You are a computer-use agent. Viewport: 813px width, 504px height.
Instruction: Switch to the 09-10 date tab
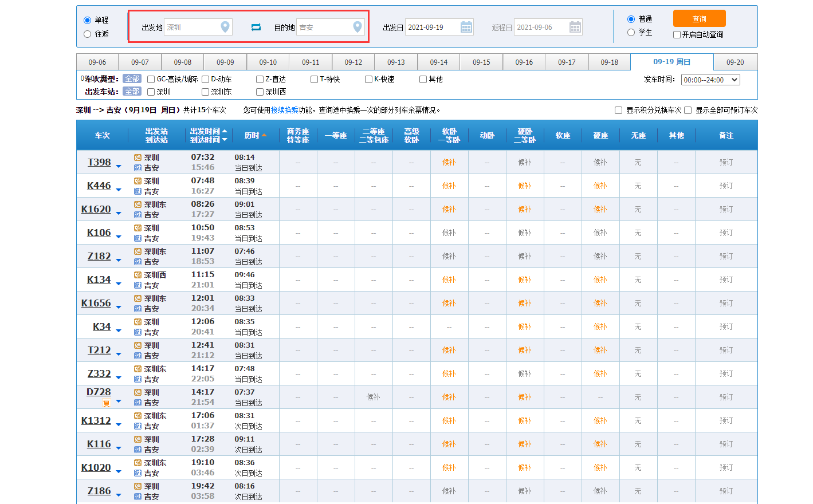[268, 62]
